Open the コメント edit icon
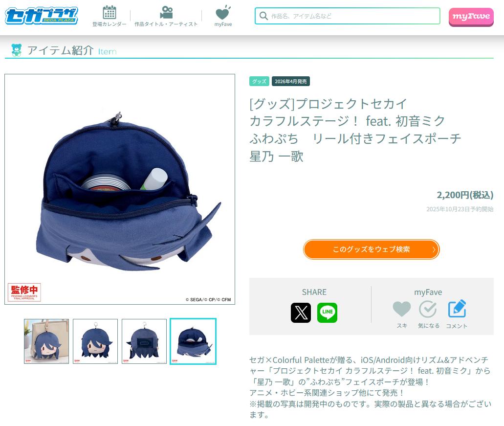 tap(457, 309)
